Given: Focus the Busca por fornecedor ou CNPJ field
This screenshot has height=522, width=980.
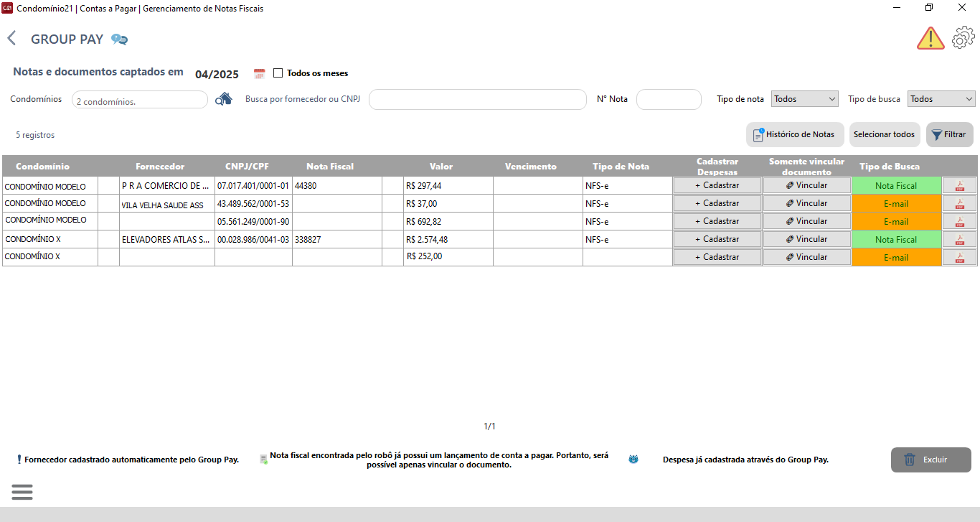Looking at the screenshot, I should click(x=478, y=100).
